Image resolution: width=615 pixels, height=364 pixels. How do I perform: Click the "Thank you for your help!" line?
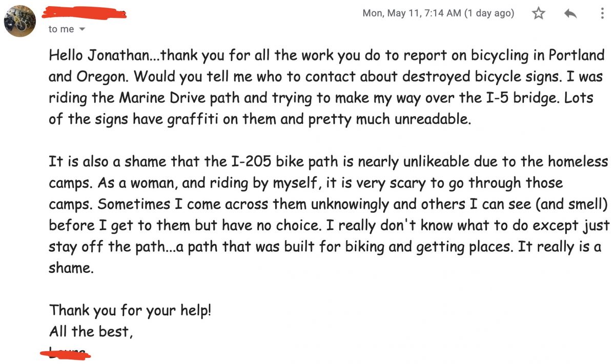click(x=130, y=311)
